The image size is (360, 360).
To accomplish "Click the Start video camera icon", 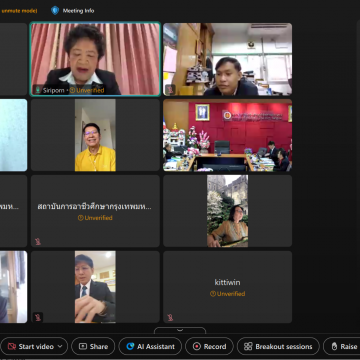I will [12, 346].
